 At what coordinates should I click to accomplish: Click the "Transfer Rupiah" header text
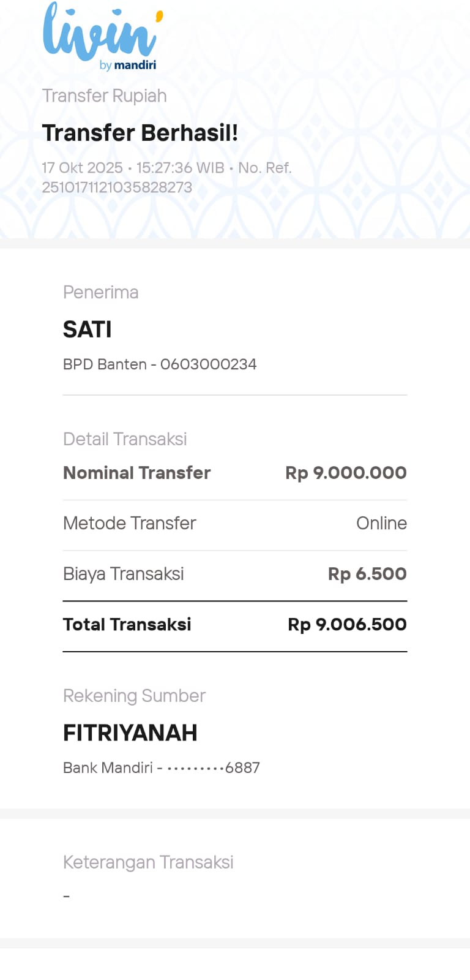pyautogui.click(x=104, y=96)
